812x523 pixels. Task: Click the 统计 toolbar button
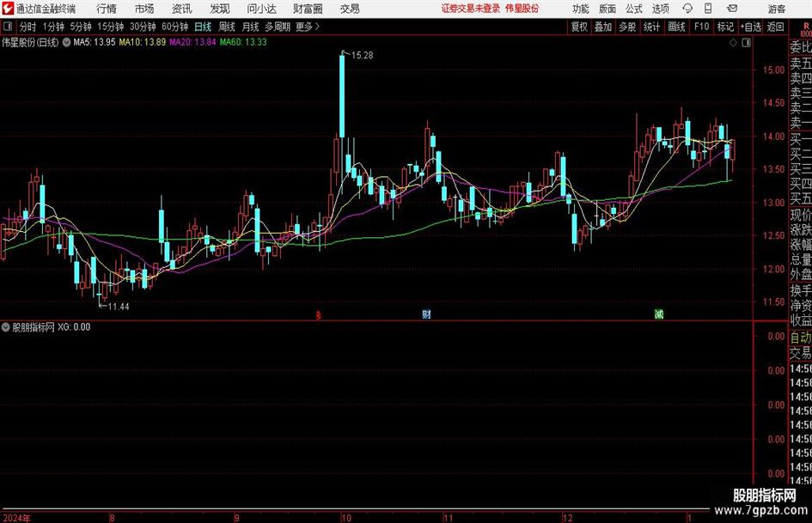click(652, 27)
